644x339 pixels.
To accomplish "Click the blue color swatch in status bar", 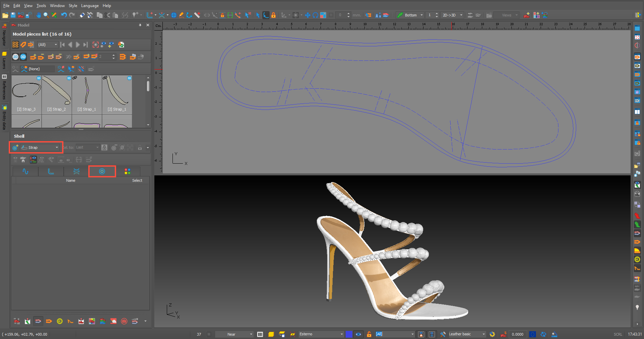I will tap(349, 334).
